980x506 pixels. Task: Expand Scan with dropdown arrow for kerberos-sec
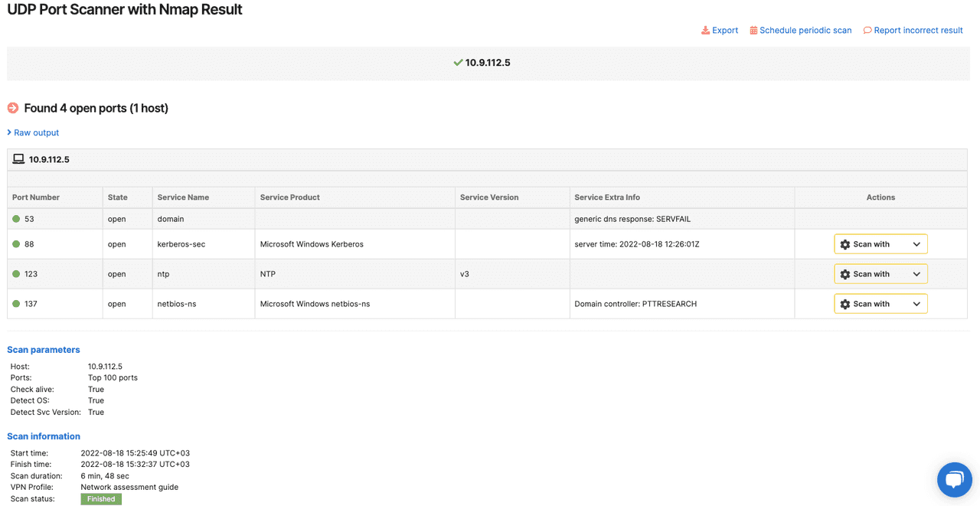pyautogui.click(x=916, y=244)
